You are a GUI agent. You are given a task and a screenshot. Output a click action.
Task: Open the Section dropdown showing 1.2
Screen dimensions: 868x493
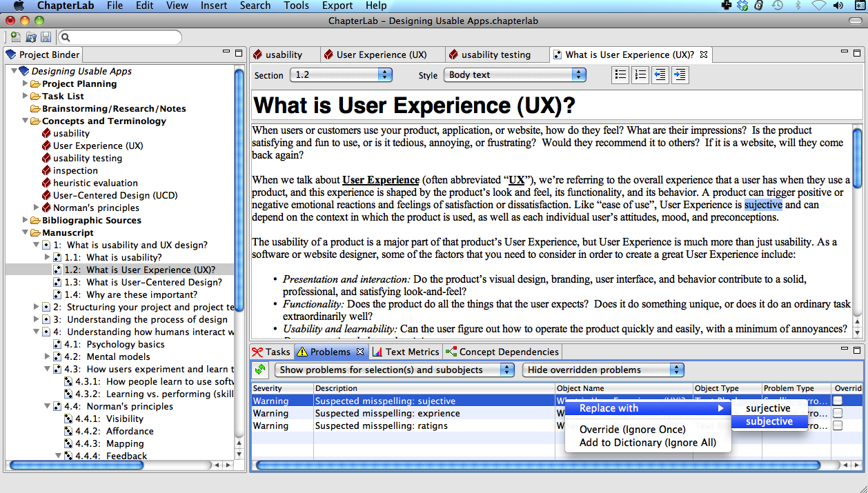341,75
